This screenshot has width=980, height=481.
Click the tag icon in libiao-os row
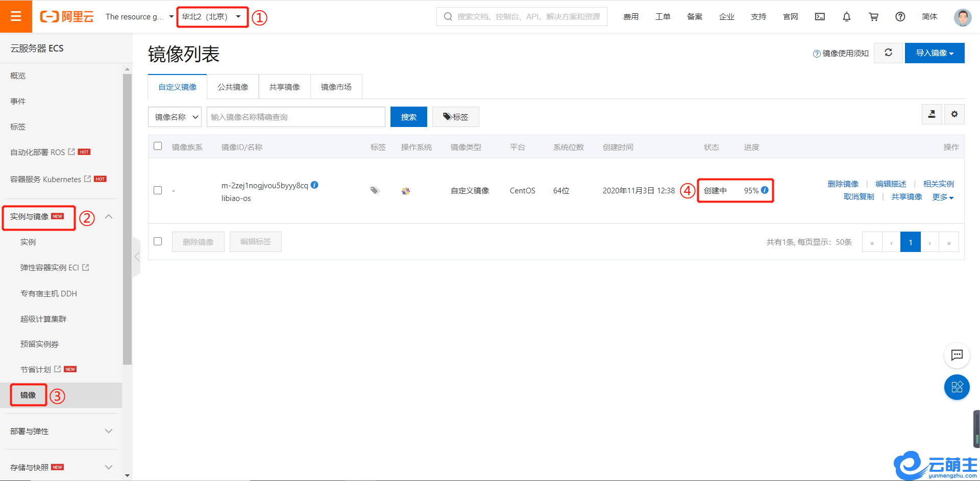click(x=375, y=191)
